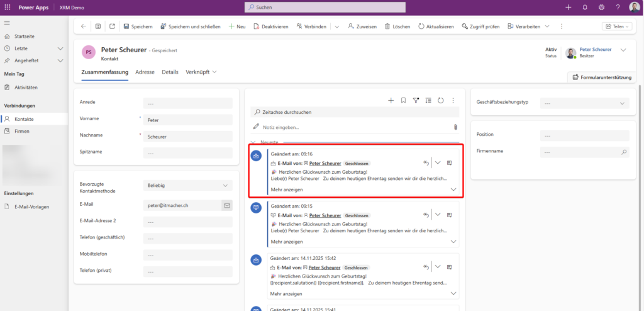Image resolution: width=644 pixels, height=311 pixels.
Task: Open the Geschäftsbeziehungstyp dropdown
Action: (x=584, y=103)
